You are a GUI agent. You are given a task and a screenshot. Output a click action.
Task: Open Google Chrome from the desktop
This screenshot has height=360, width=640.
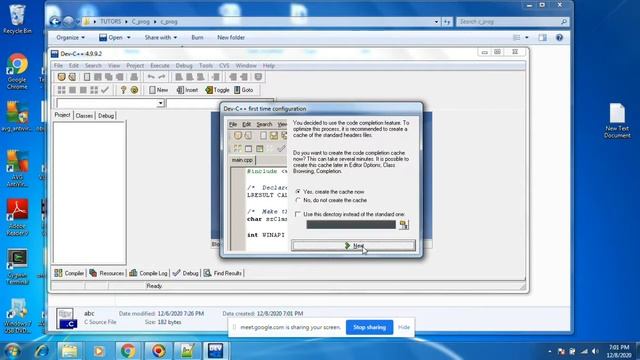coord(17,71)
